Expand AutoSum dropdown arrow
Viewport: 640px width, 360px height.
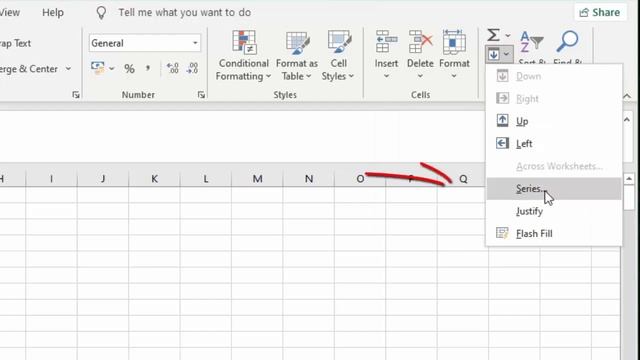[507, 36]
